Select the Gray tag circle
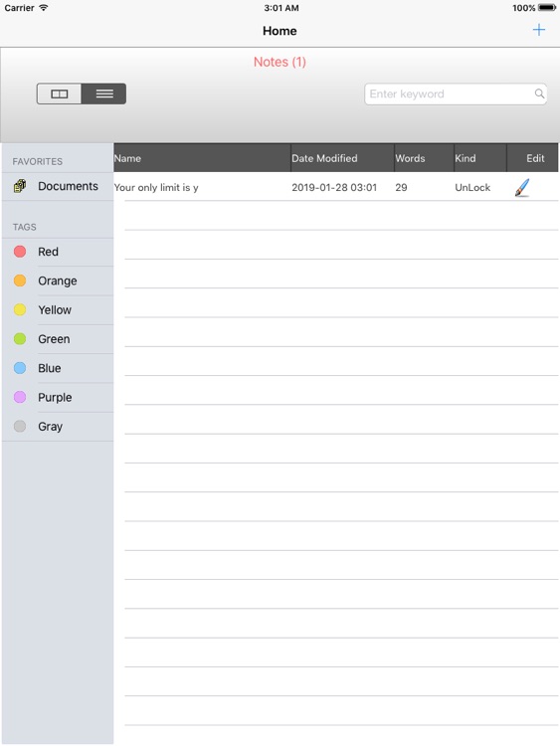 click(20, 426)
